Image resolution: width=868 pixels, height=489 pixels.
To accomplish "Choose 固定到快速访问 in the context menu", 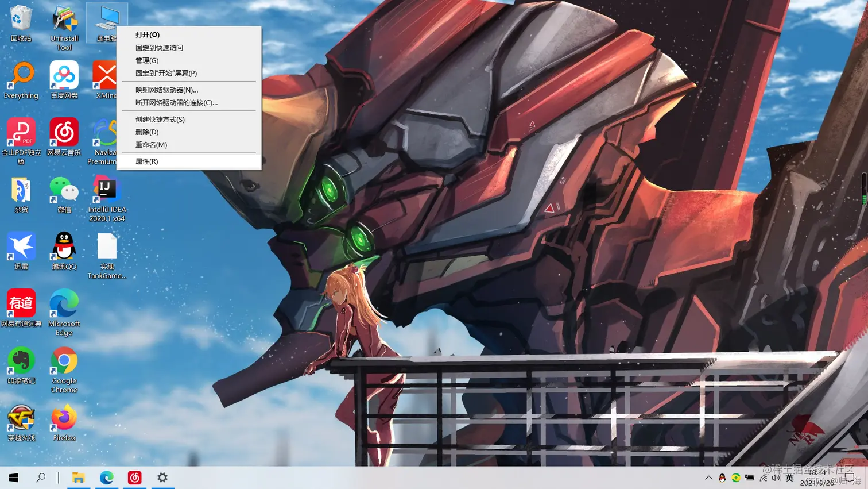I will point(189,48).
